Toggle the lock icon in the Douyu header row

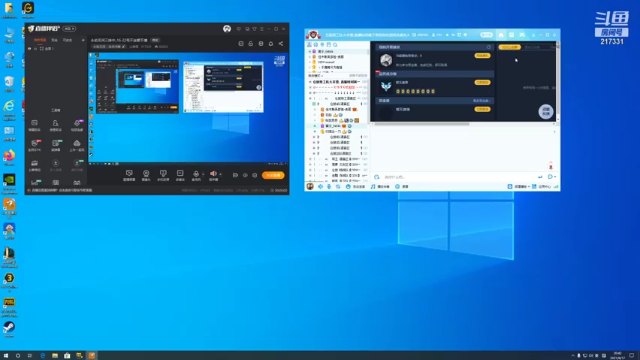[x=251, y=43]
